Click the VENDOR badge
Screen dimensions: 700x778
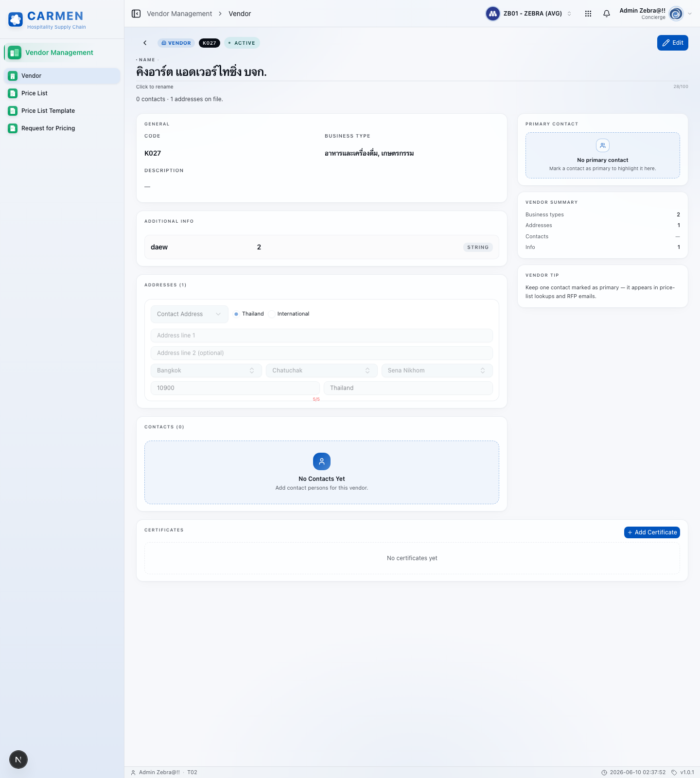[176, 43]
